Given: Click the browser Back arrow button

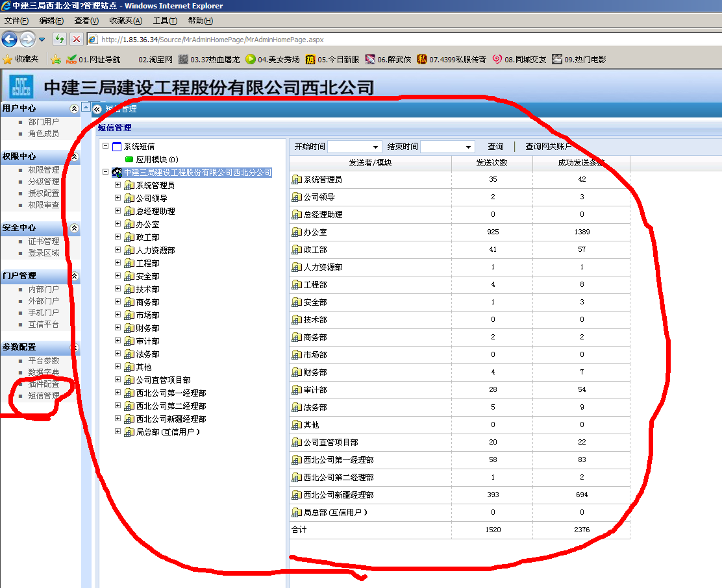Looking at the screenshot, I should (9, 40).
